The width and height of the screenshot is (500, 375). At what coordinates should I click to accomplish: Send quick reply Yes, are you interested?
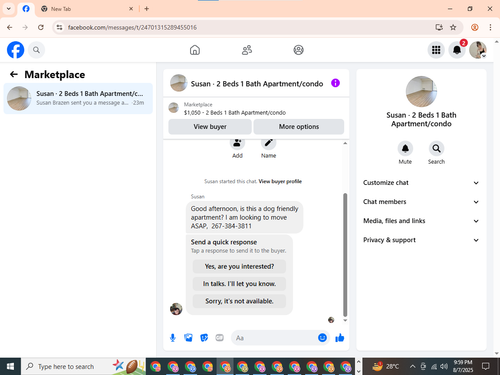[239, 266]
